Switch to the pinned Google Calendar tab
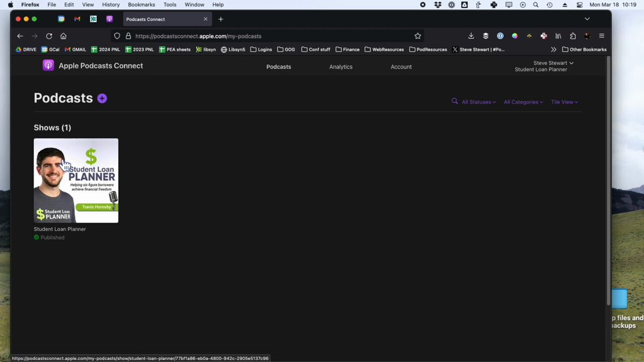The height and width of the screenshot is (362, 644). 61,19
